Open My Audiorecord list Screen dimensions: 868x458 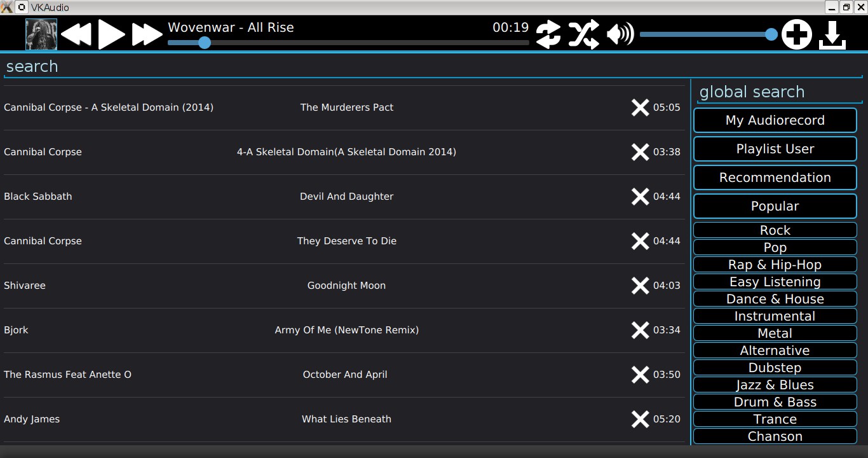pos(775,120)
